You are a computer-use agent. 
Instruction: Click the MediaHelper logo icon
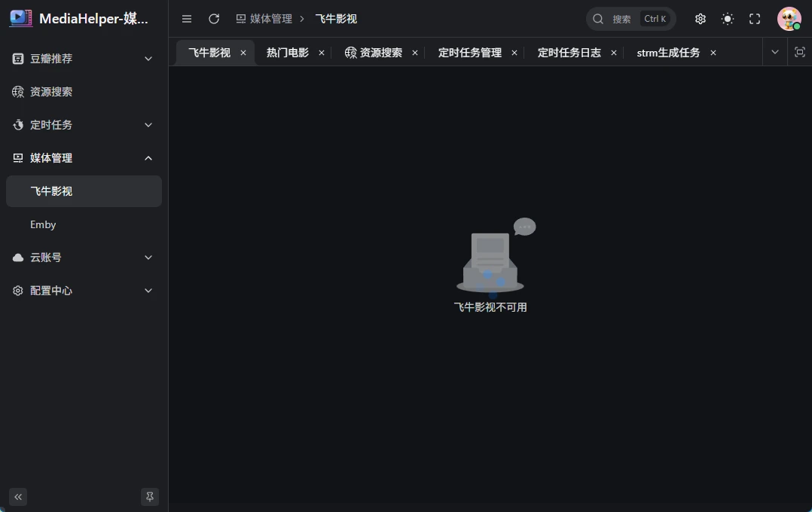(21, 19)
